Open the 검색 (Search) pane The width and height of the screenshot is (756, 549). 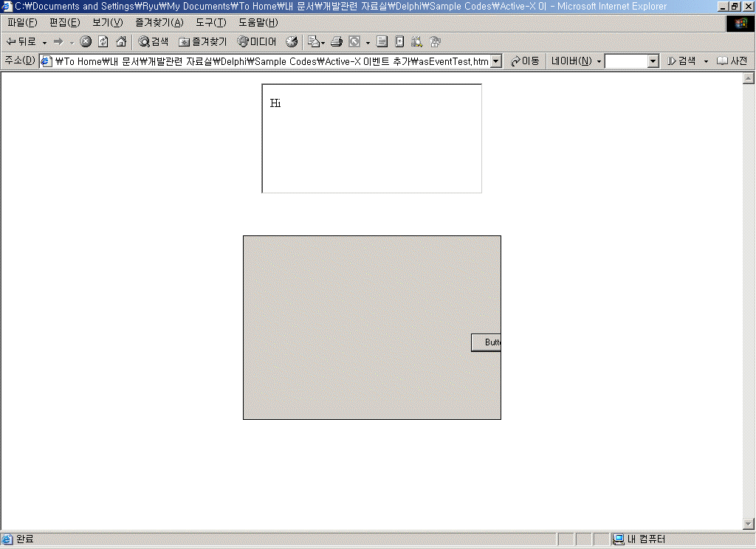click(x=153, y=41)
